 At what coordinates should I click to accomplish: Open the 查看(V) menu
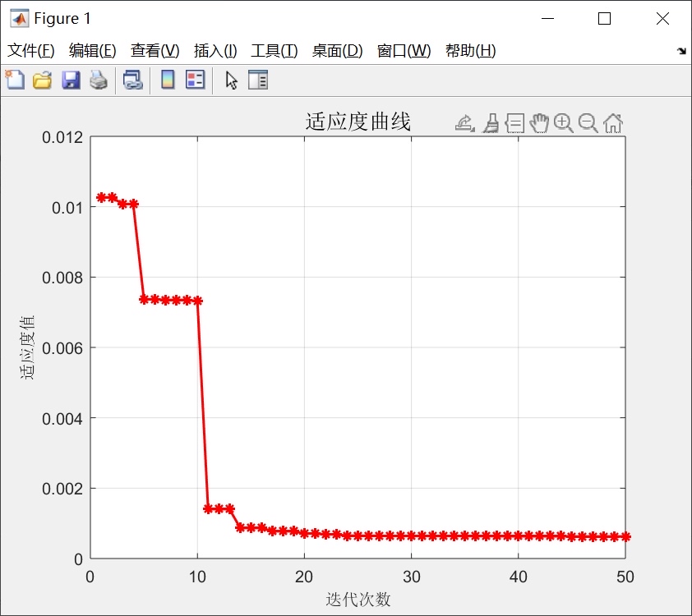coord(155,51)
